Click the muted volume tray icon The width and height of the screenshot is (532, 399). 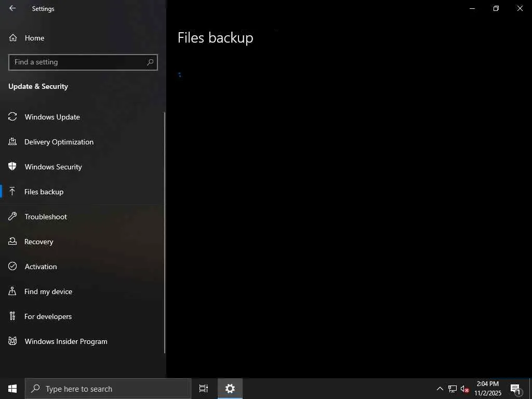(x=465, y=389)
